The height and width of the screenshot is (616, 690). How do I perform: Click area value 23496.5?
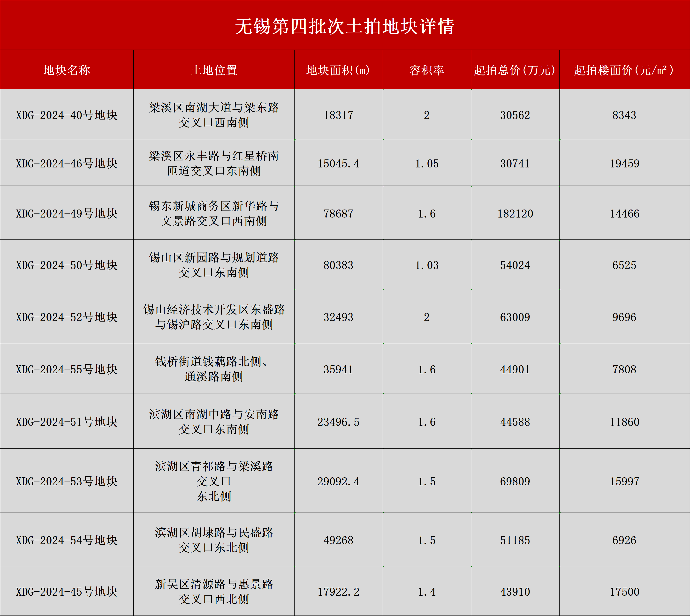(339, 422)
